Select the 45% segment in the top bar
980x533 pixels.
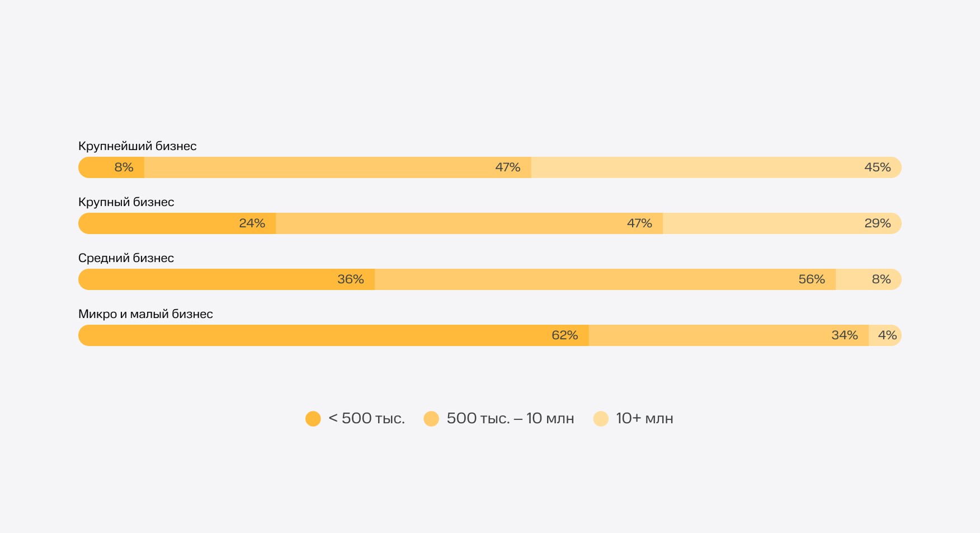716,167
